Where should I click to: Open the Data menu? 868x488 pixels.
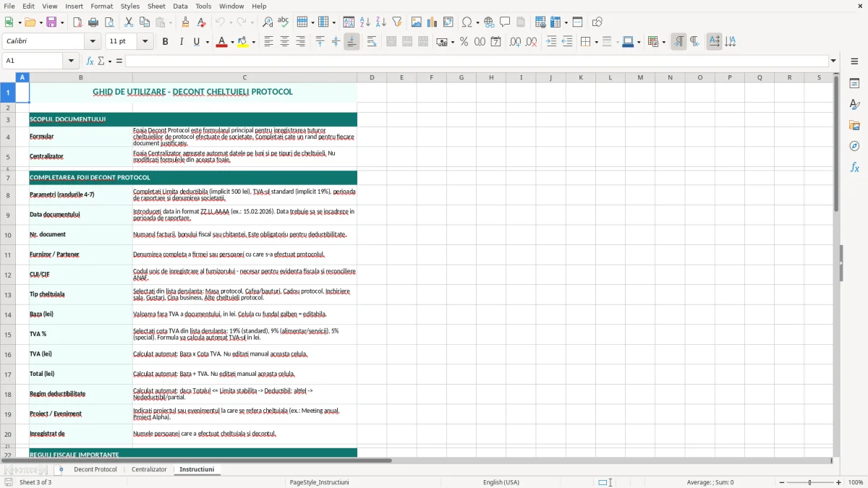pyautogui.click(x=180, y=6)
